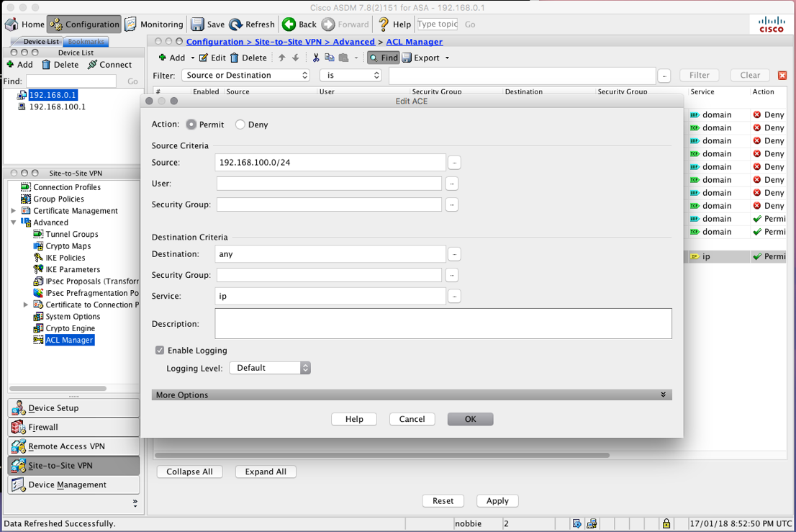Click Edit in ACL Manager toolbar
796x532 pixels.
(212, 58)
